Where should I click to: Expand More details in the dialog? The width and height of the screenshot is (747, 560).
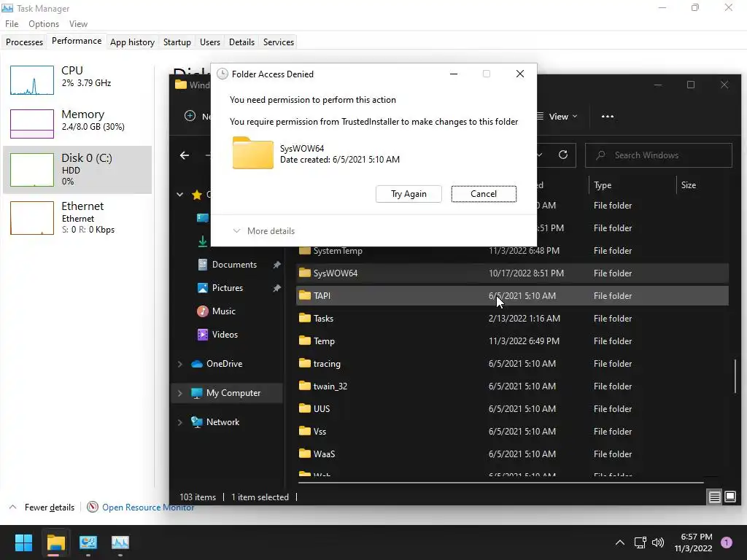pos(264,231)
